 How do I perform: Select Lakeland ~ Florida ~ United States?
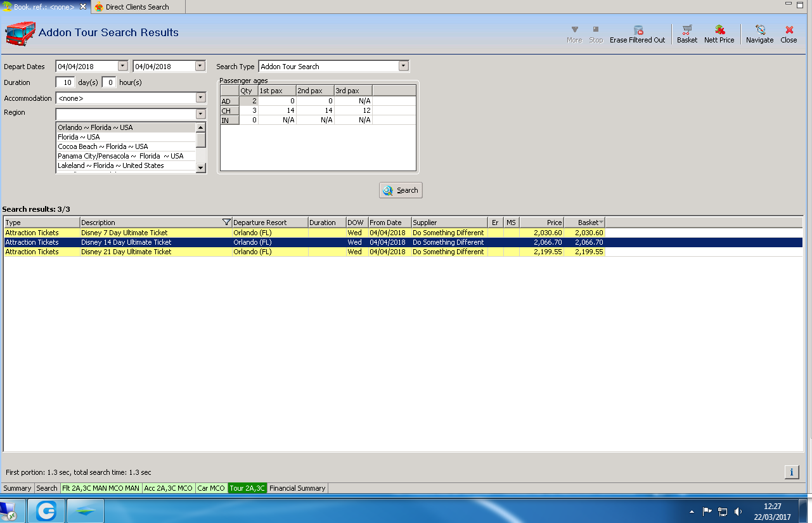click(x=126, y=165)
